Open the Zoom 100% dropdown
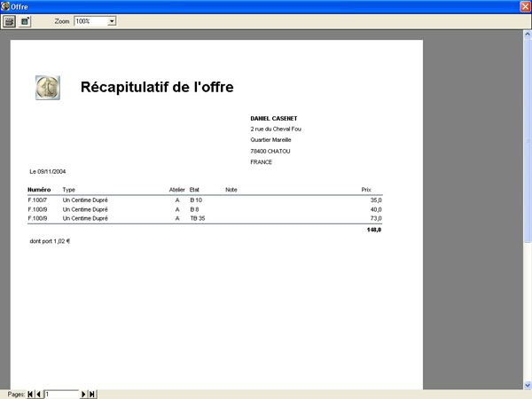 point(112,21)
